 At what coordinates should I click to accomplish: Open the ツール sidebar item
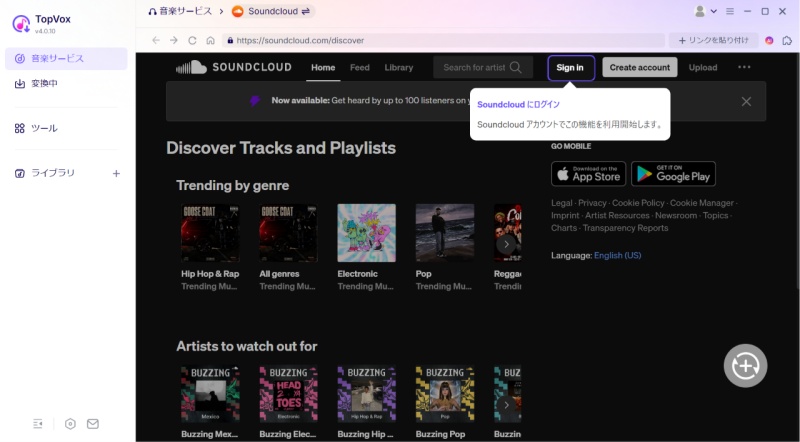[x=66, y=128]
